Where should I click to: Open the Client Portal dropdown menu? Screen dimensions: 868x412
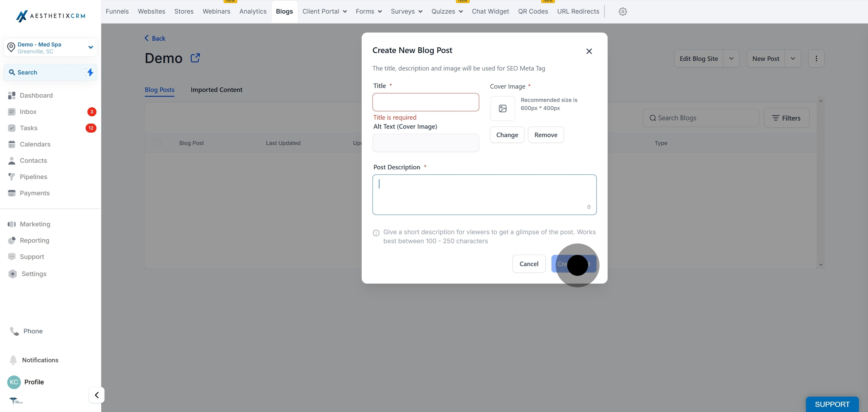point(324,11)
